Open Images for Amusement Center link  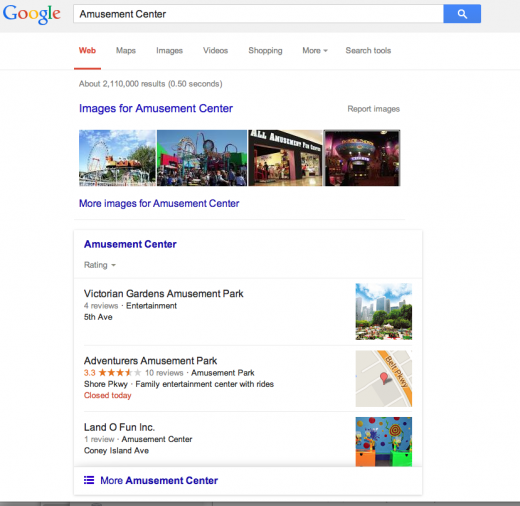156,108
